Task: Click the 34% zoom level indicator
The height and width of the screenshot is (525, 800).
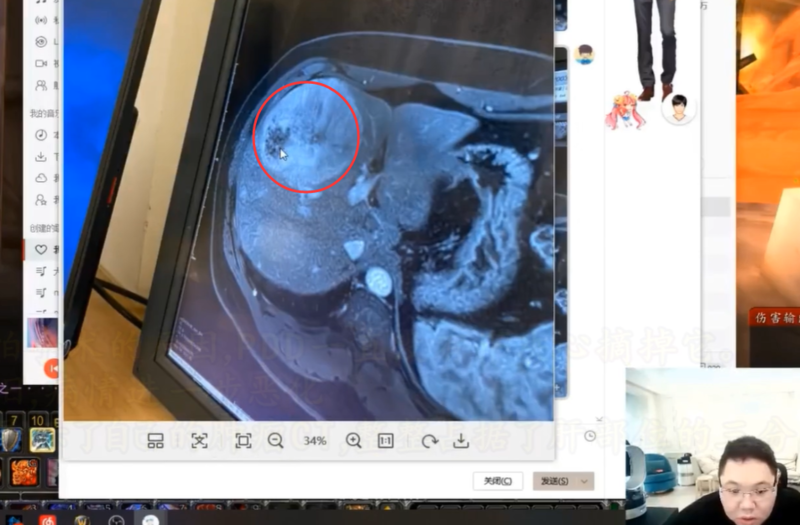Action: (x=315, y=441)
